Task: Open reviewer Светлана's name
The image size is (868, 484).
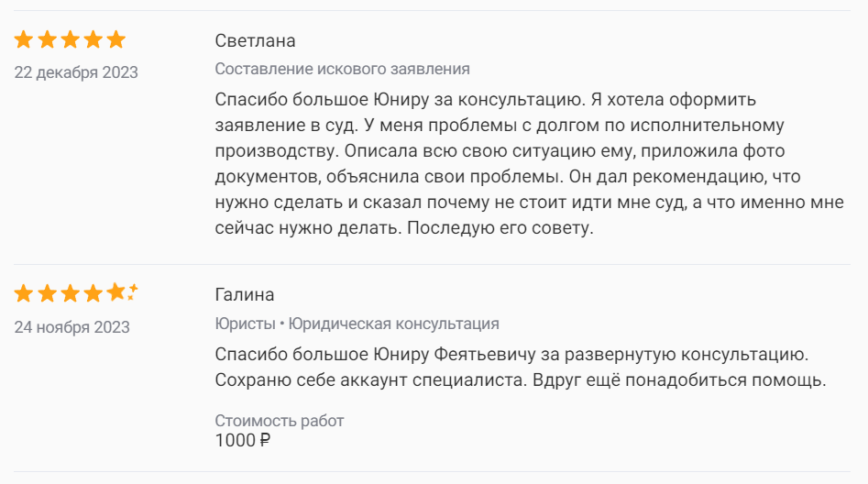Action: (255, 41)
